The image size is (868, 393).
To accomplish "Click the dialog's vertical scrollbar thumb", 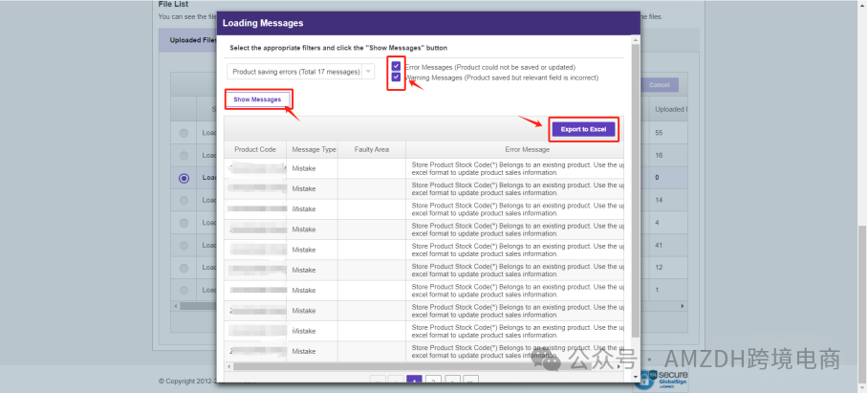I will tap(635, 191).
